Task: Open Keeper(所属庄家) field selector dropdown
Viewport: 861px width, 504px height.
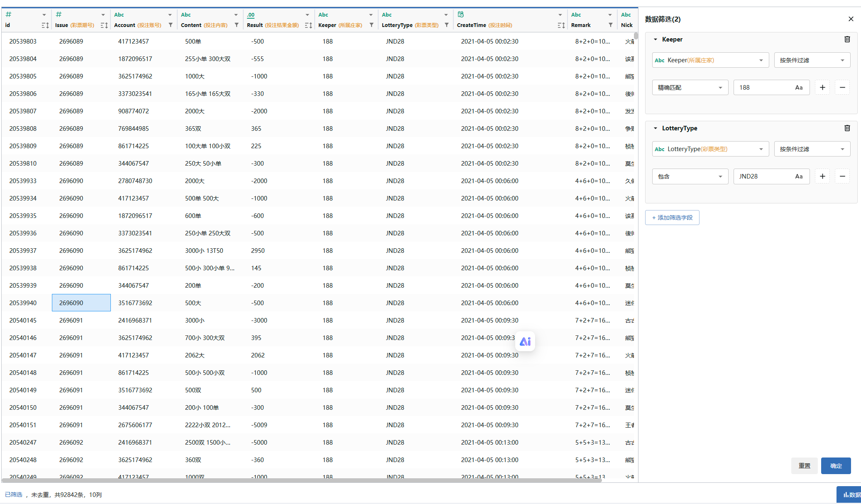Action: 710,60
